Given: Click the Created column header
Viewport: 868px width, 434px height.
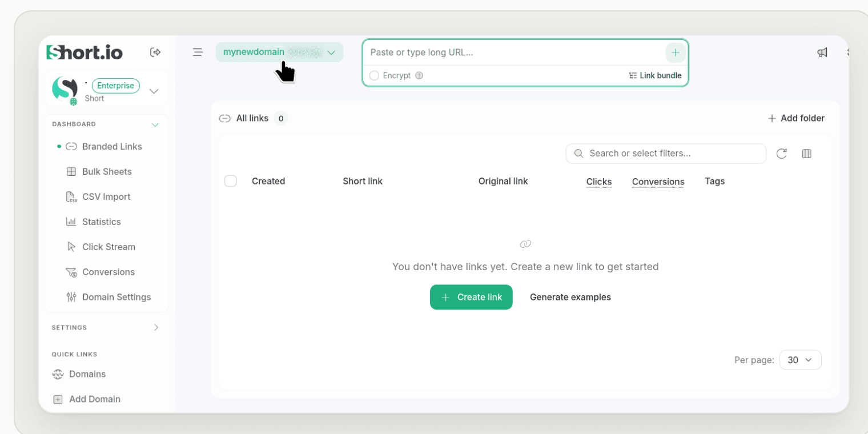Looking at the screenshot, I should coord(268,181).
